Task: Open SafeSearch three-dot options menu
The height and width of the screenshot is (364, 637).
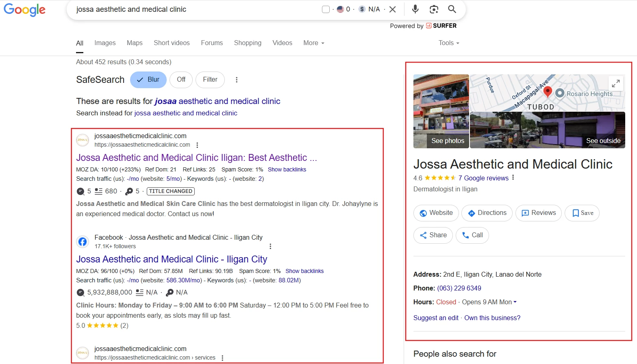Action: pos(237,80)
